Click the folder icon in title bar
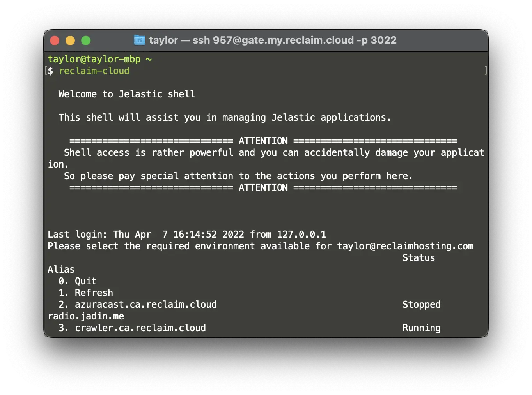 coord(139,40)
